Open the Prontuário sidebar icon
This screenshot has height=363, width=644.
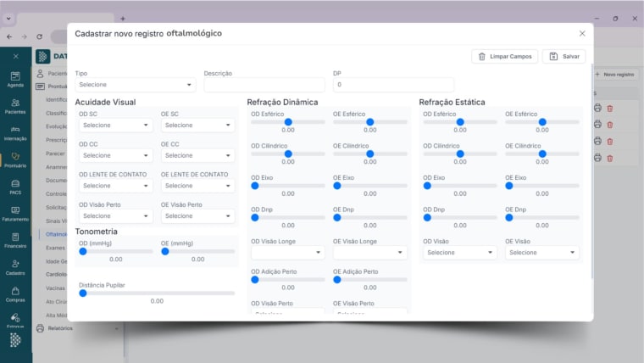15,160
